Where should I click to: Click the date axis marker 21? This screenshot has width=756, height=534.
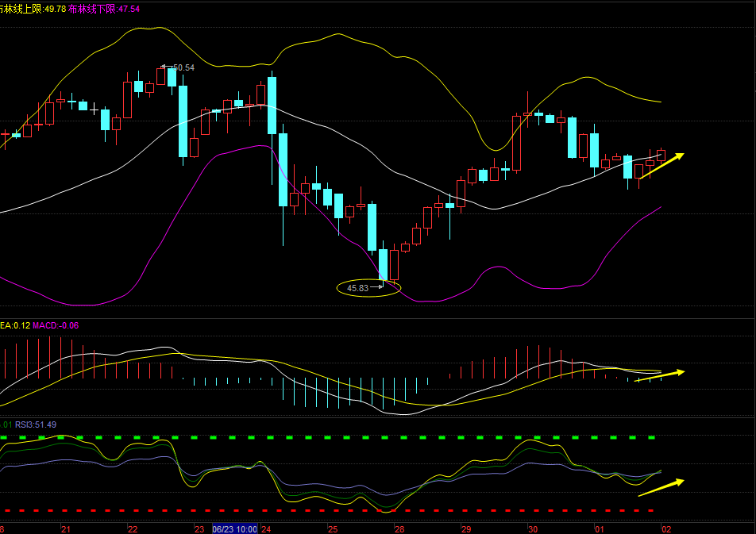[x=66, y=529]
